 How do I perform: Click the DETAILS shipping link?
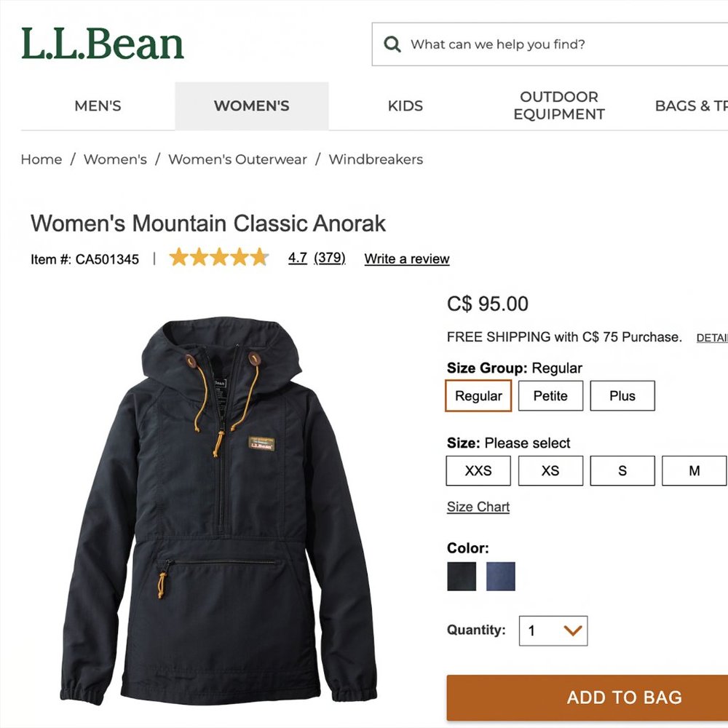coord(713,337)
